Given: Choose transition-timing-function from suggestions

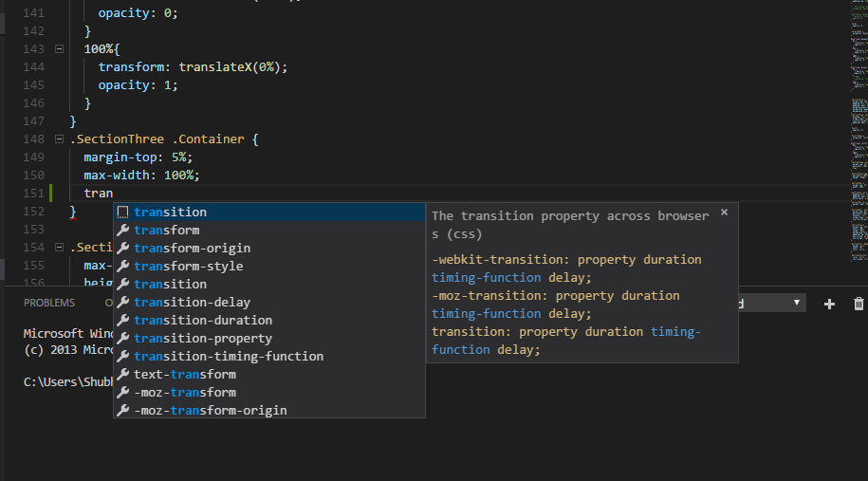Looking at the screenshot, I should pos(269,356).
